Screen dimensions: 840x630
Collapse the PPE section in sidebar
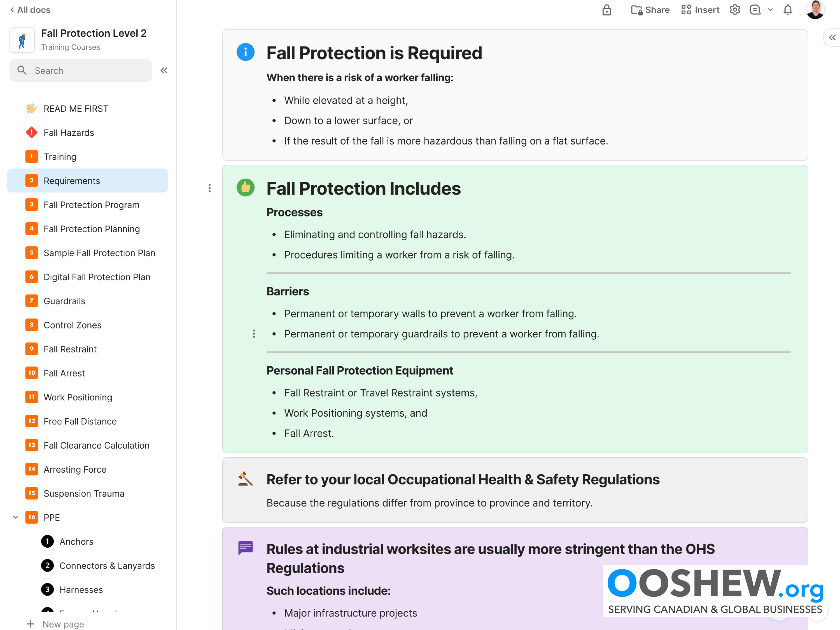point(16,517)
